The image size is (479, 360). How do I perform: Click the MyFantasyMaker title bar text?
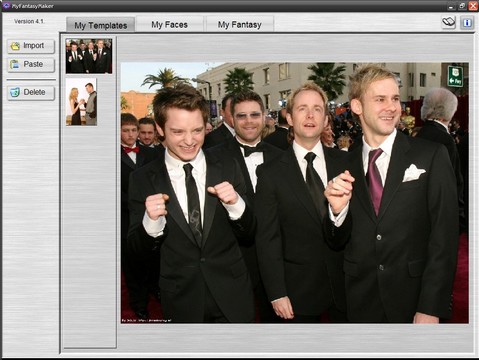tap(33, 6)
